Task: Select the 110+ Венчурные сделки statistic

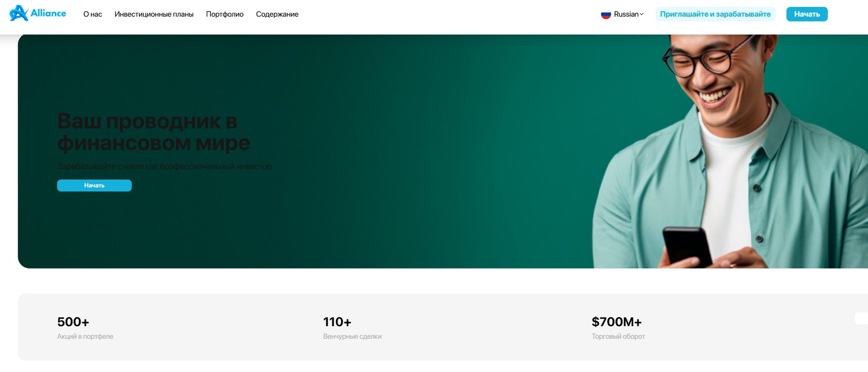Action: coord(352,327)
